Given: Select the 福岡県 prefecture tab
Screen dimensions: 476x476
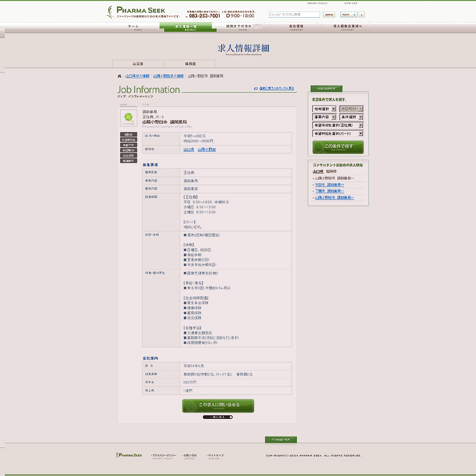Looking at the screenshot, I should point(189,63).
